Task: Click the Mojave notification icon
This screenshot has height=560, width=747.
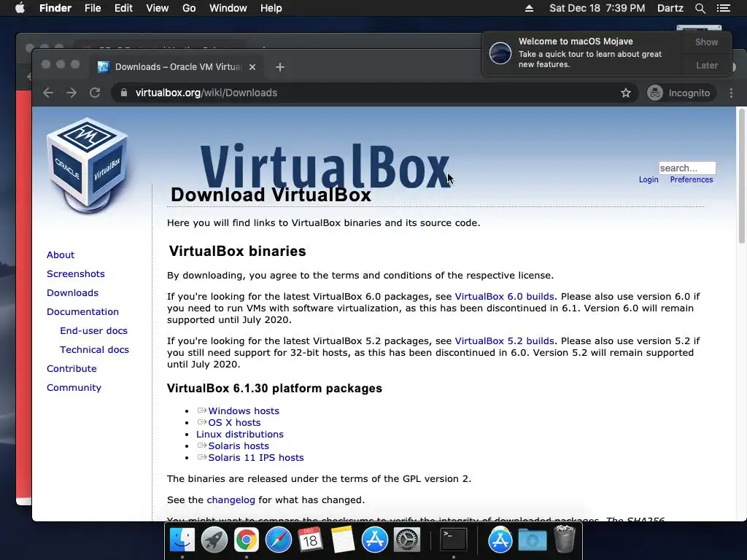Action: [x=500, y=52]
